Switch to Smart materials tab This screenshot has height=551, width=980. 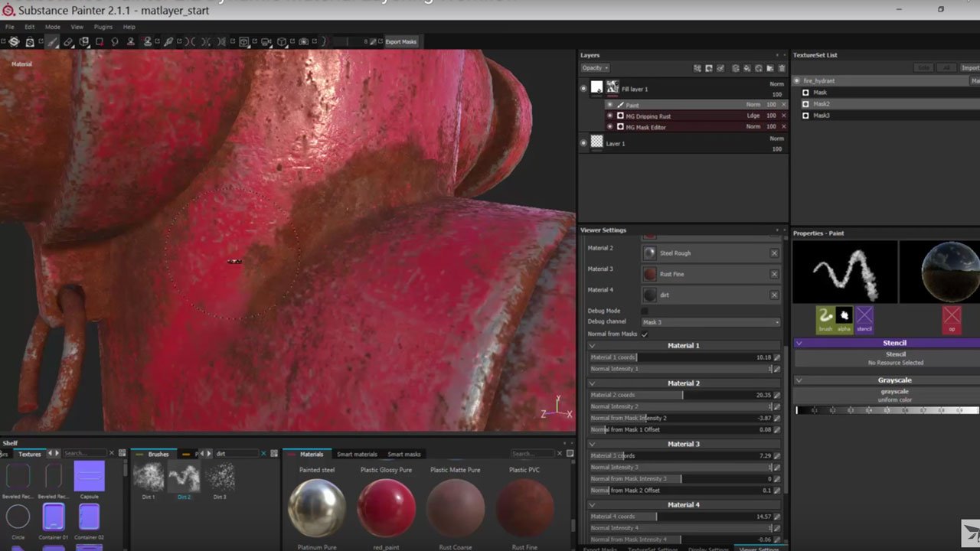tap(355, 455)
